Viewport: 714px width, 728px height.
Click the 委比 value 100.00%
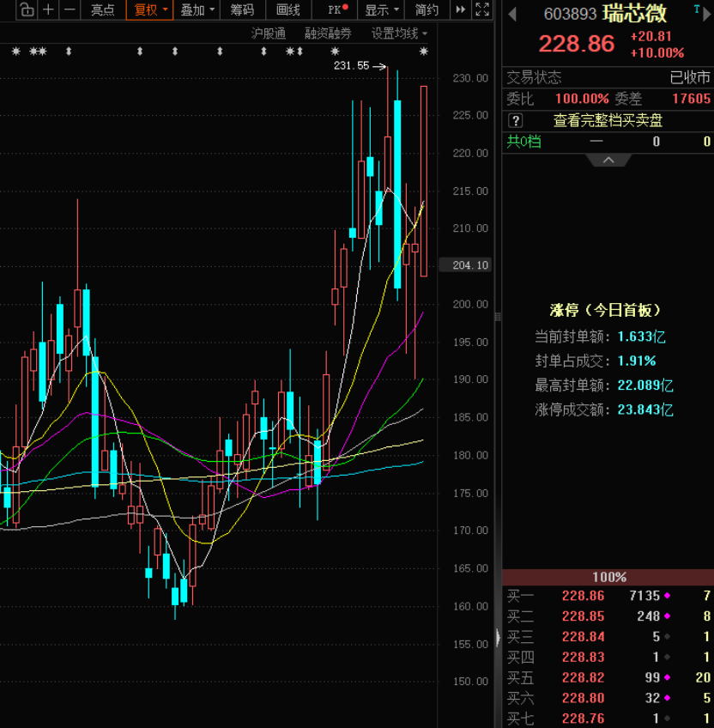582,99
